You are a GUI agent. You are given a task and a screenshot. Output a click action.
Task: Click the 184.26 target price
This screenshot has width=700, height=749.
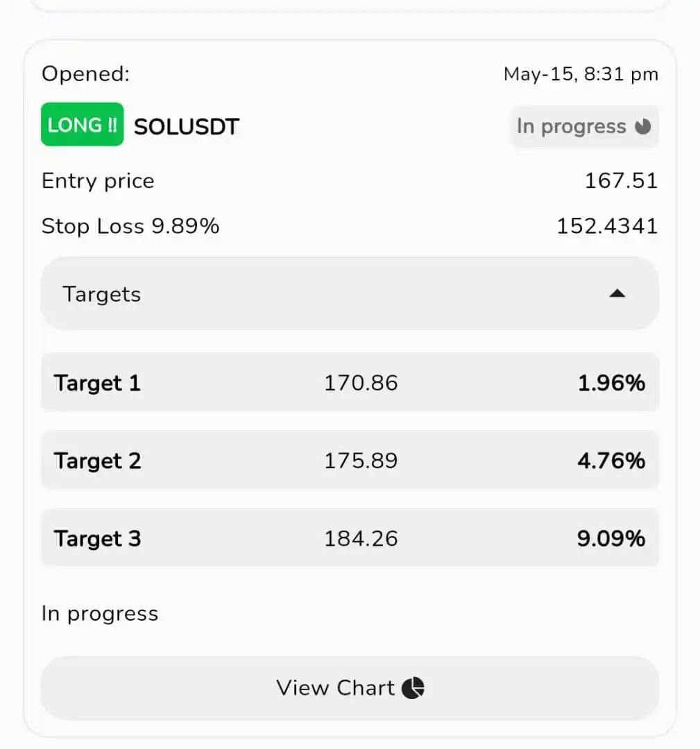(x=361, y=538)
